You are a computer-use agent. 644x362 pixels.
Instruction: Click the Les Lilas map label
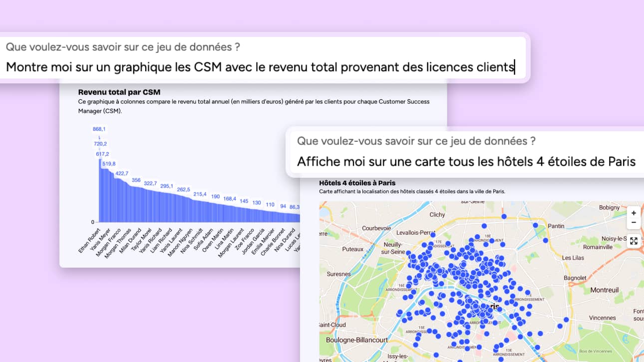(573, 258)
